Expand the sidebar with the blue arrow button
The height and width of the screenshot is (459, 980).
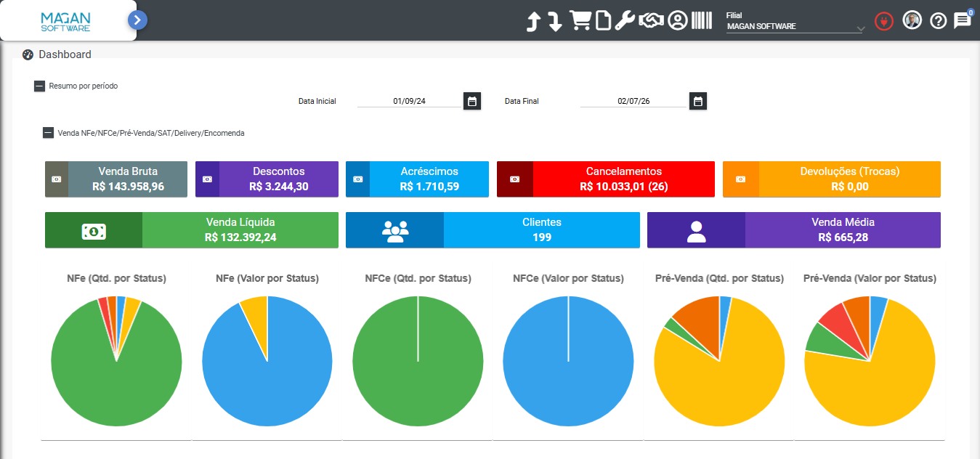pyautogui.click(x=138, y=20)
